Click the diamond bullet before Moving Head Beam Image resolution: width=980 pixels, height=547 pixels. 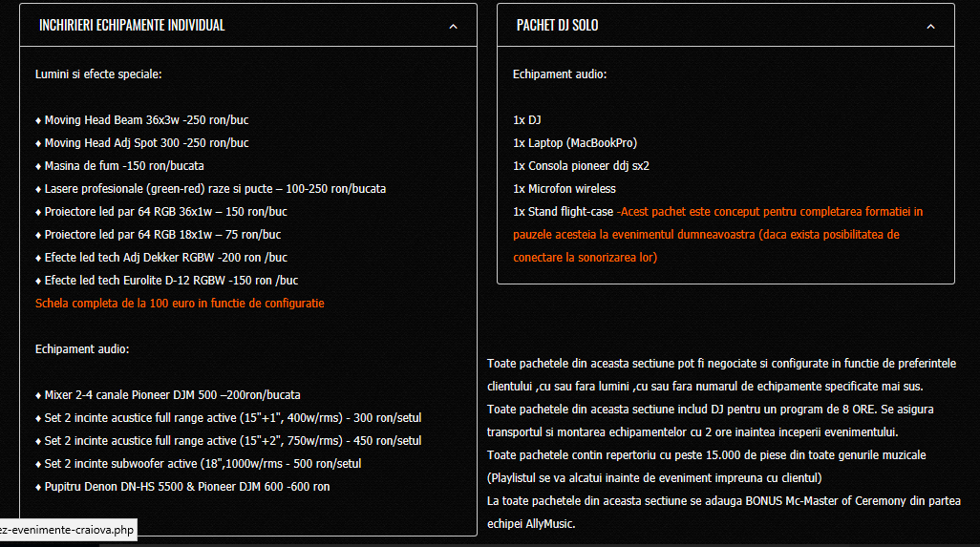(38, 120)
